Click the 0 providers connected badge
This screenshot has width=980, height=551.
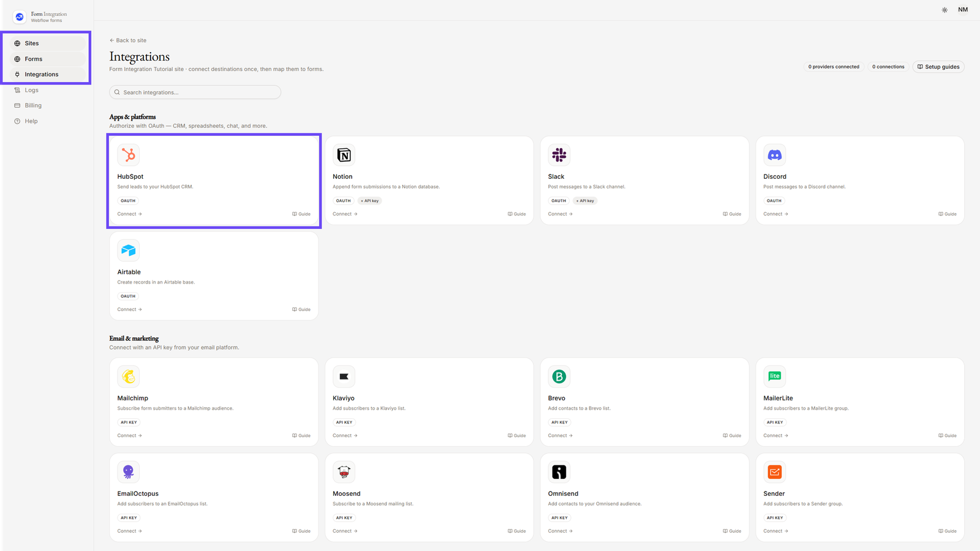pyautogui.click(x=834, y=67)
